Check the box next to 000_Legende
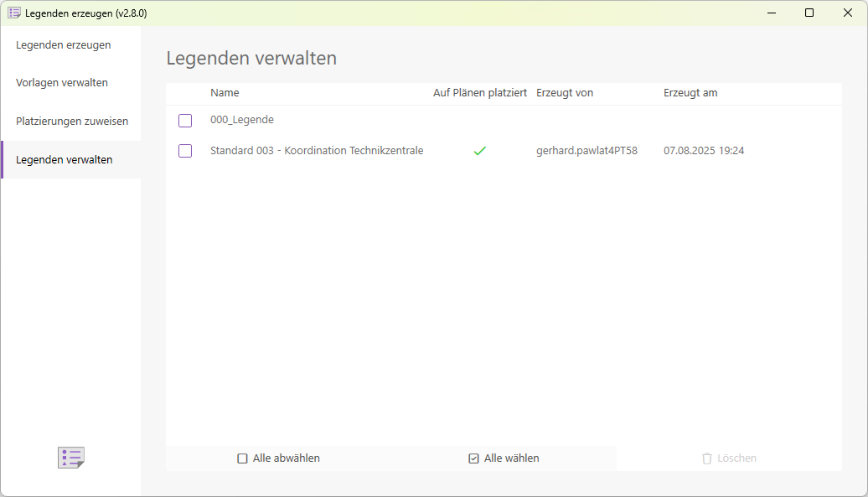 tap(185, 120)
